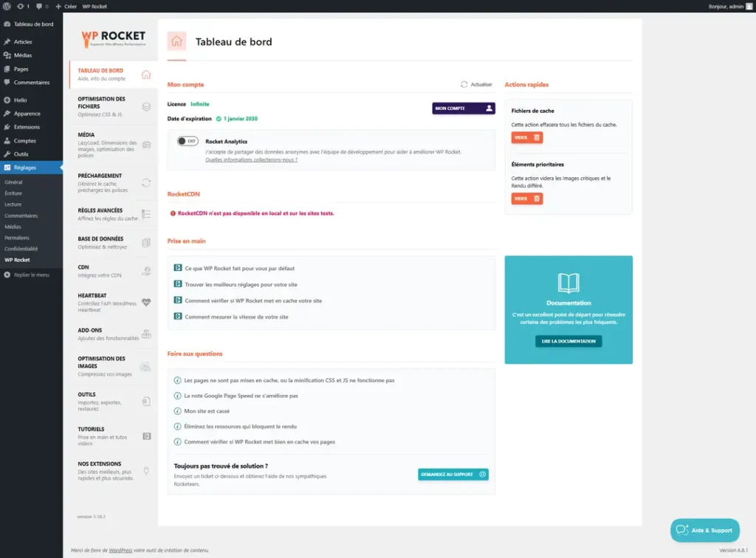Click Lire la documentation button

(568, 341)
